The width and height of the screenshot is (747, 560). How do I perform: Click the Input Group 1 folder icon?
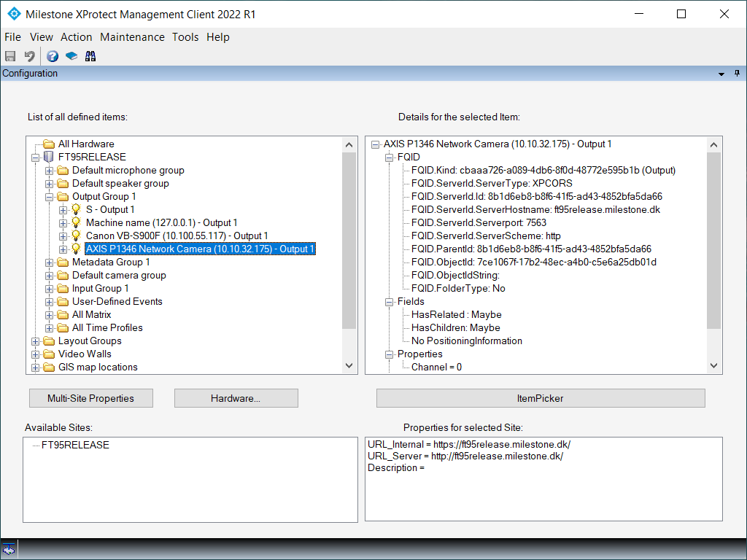point(63,288)
